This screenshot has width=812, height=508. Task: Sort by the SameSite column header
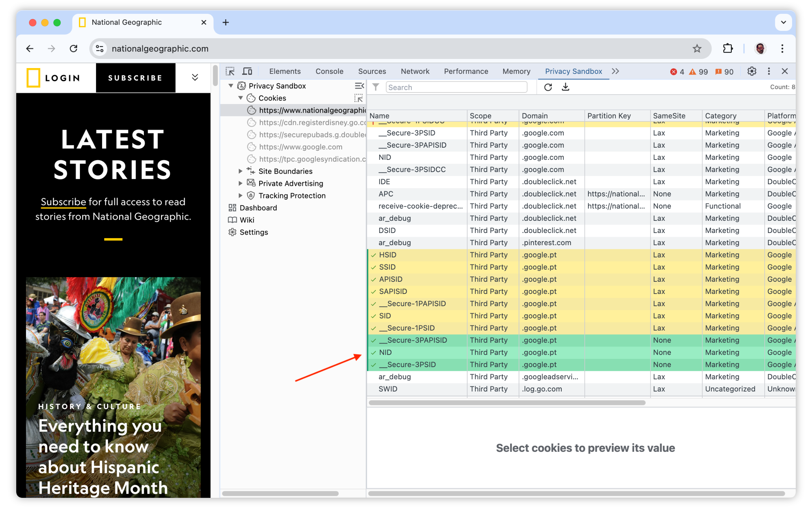coord(676,115)
